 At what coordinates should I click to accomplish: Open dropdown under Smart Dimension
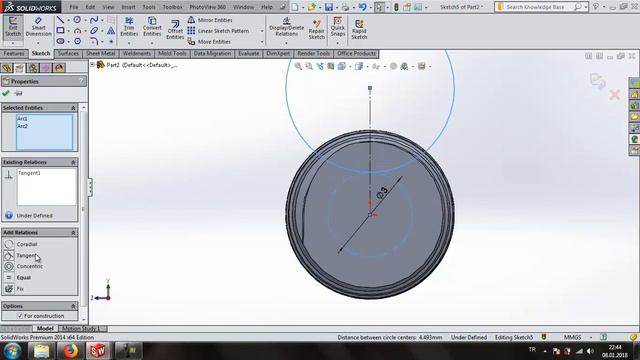(x=38, y=43)
